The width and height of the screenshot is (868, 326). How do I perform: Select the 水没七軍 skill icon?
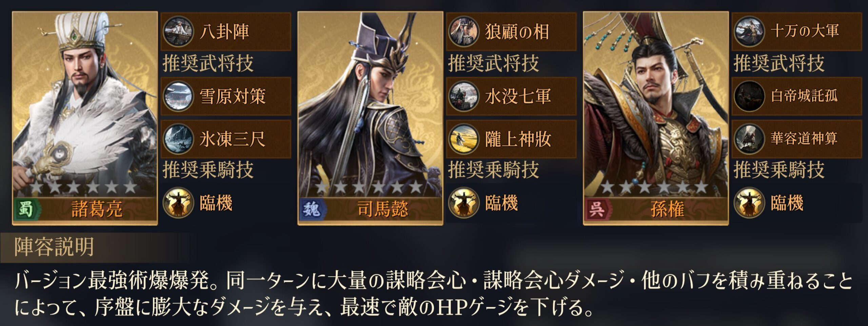coord(464,96)
